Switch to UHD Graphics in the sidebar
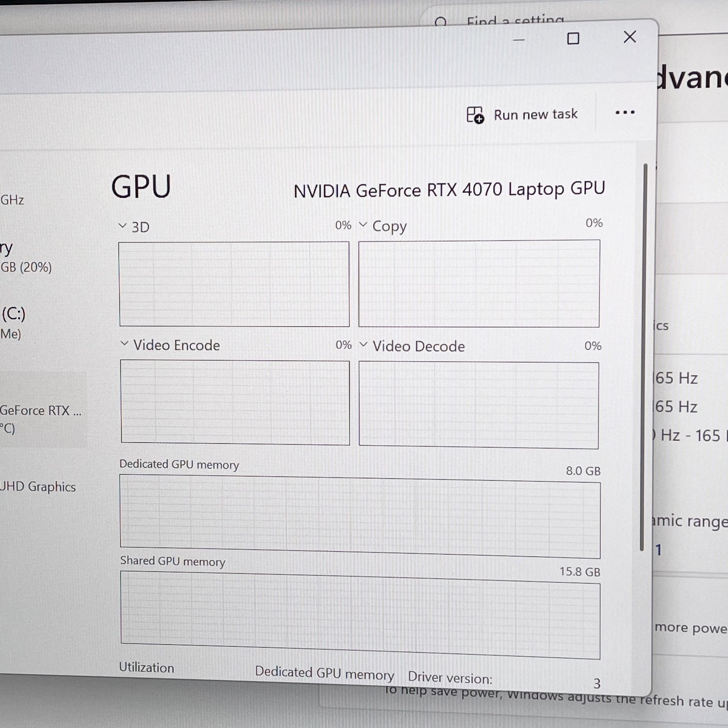This screenshot has height=728, width=728. click(x=39, y=487)
